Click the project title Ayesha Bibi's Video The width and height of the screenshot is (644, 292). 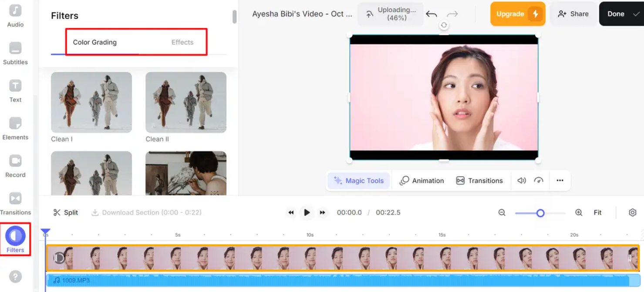click(x=302, y=14)
